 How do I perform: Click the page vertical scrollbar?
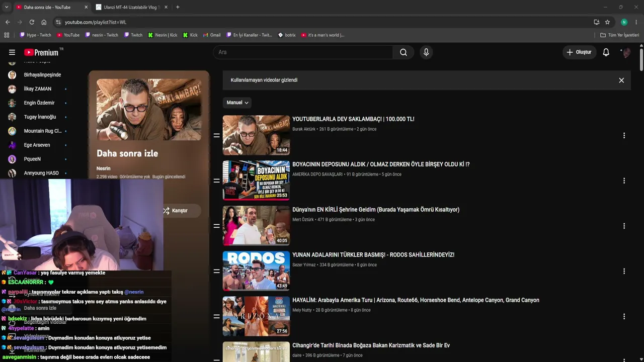pyautogui.click(x=641, y=60)
